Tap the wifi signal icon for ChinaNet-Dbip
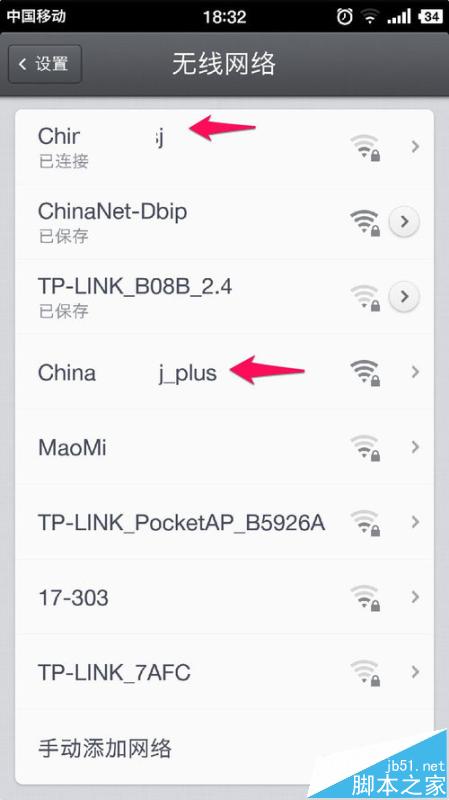The width and height of the screenshot is (449, 800). click(365, 222)
